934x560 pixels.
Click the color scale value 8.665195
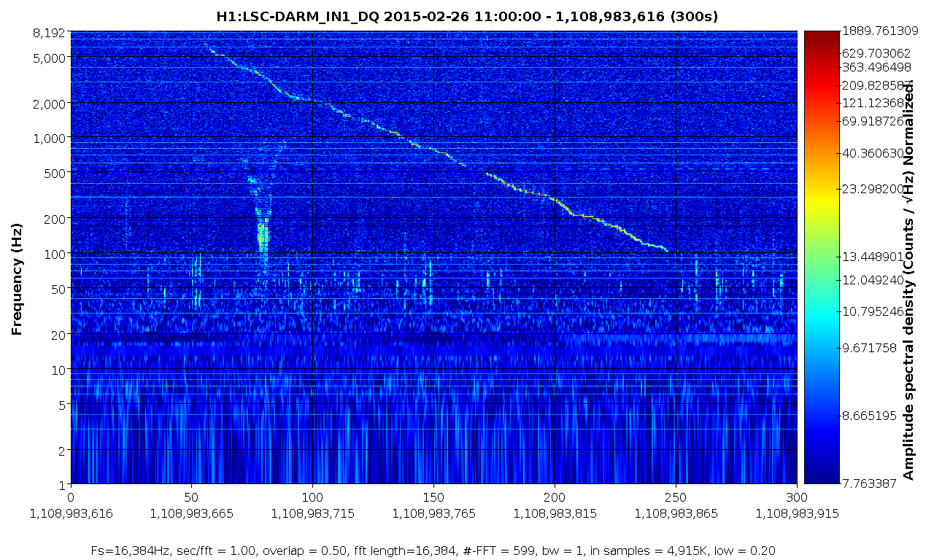(868, 416)
